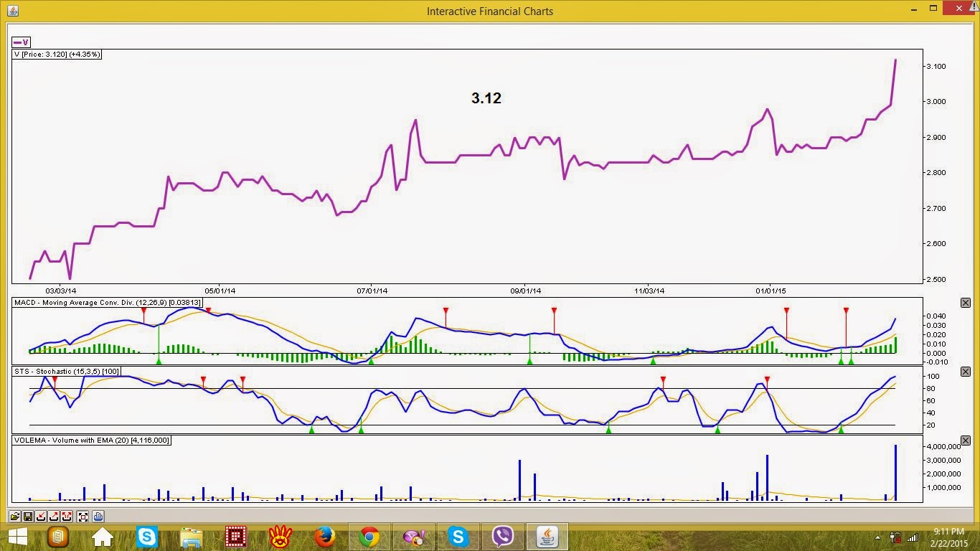Open Yahoo Messenger from the taskbar
This screenshot has height=551, width=980.
414,536
